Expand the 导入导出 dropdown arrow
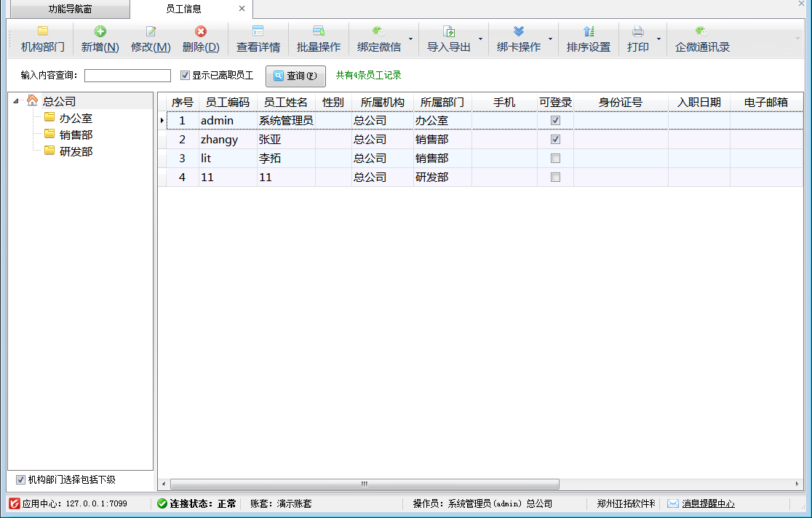The image size is (812, 518). pos(480,39)
